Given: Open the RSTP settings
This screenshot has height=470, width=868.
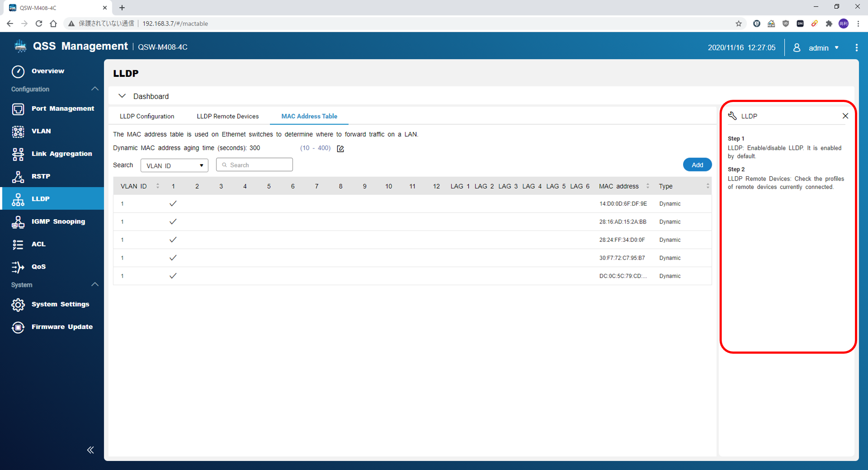Looking at the screenshot, I should point(41,176).
